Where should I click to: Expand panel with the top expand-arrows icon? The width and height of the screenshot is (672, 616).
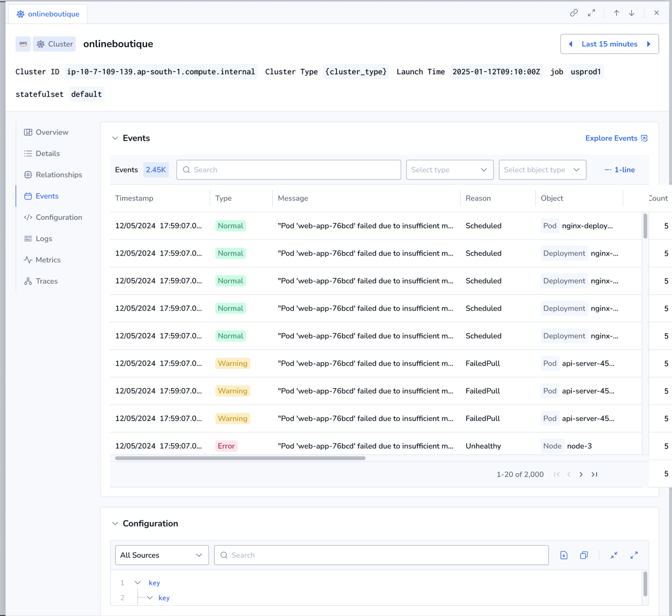[x=591, y=13]
